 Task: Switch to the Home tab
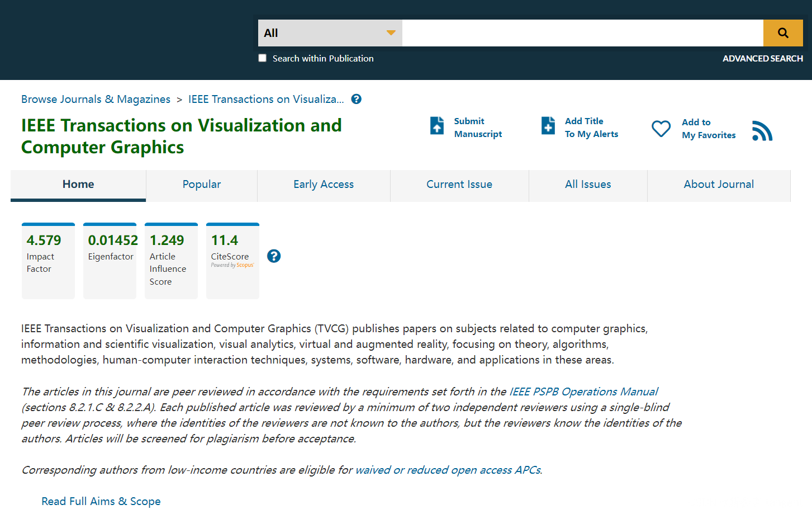[78, 185]
